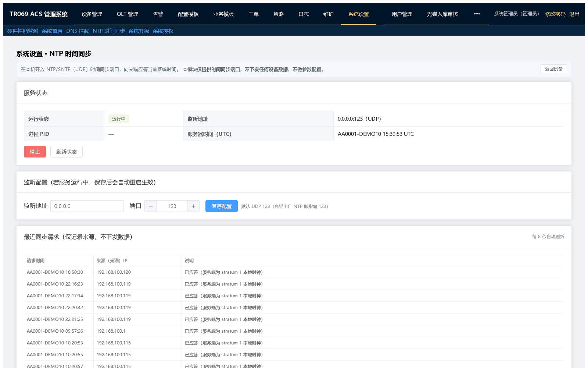This screenshot has width=588, height=368.
Task: Select the 10:20:53 request time row
Action: click(x=294, y=343)
